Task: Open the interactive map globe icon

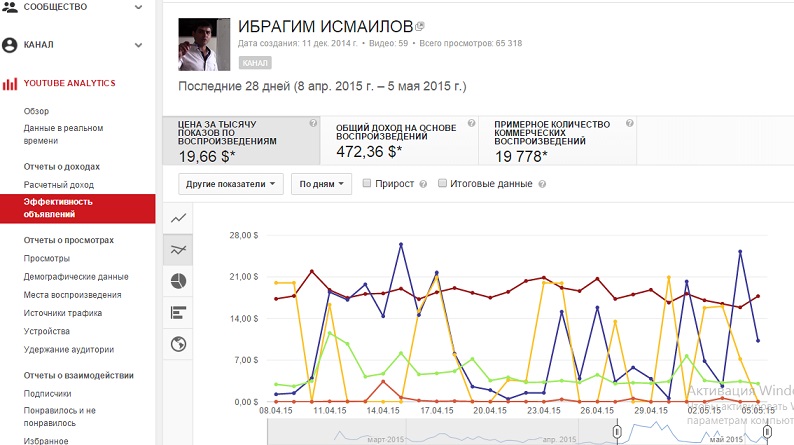Action: point(178,344)
